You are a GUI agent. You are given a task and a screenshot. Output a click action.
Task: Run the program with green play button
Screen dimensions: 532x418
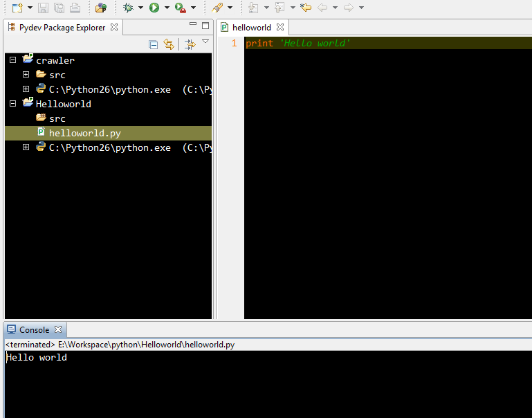click(x=154, y=8)
